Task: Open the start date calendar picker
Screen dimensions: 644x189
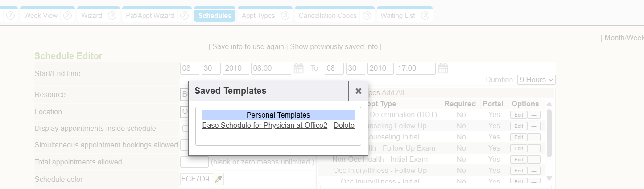Action: (x=298, y=68)
